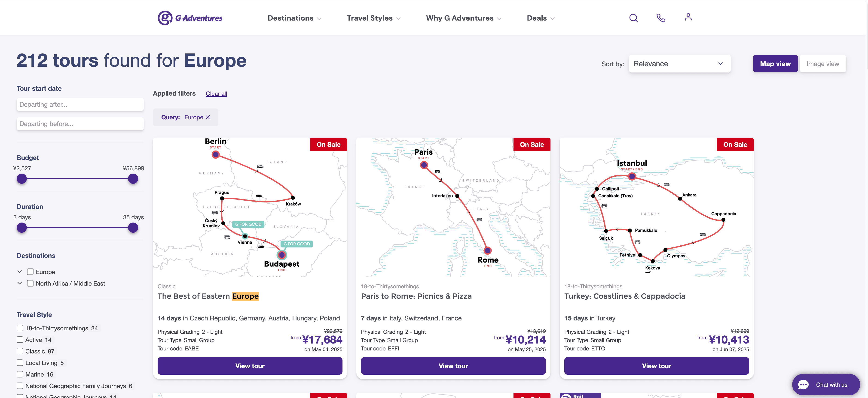This screenshot has width=868, height=398.
Task: Click the G FOR GOOD badge near Vienna
Action: (x=248, y=224)
